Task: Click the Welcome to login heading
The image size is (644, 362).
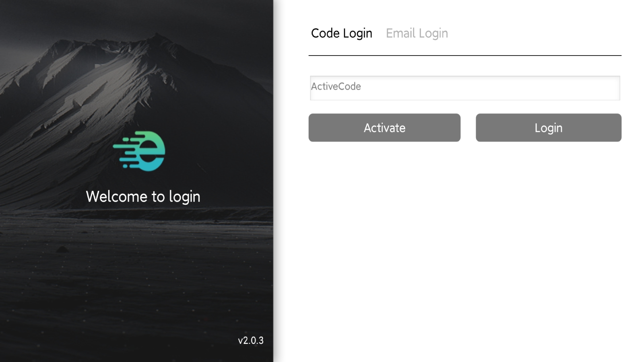Action: 143,197
